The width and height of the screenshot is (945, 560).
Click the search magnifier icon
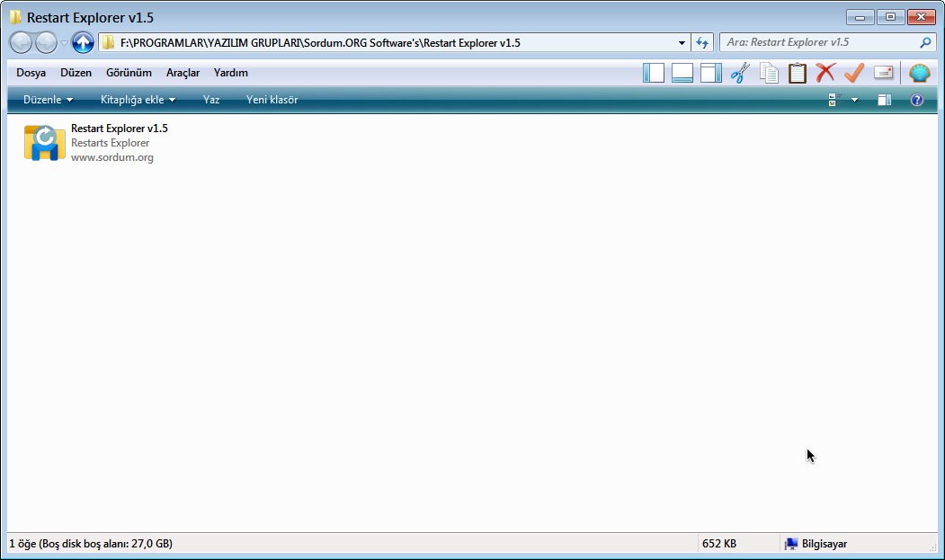click(926, 42)
